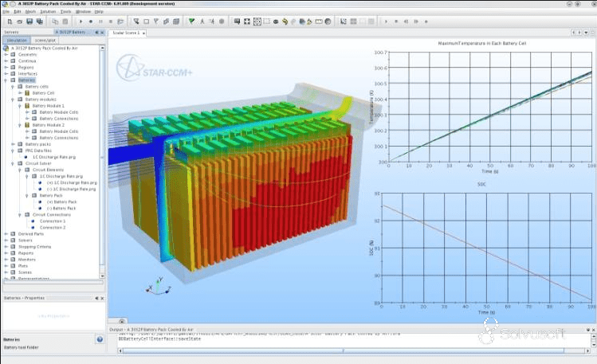Click the New Simulation toolbar icon
Screen dimensions: 597x364
tap(10, 22)
